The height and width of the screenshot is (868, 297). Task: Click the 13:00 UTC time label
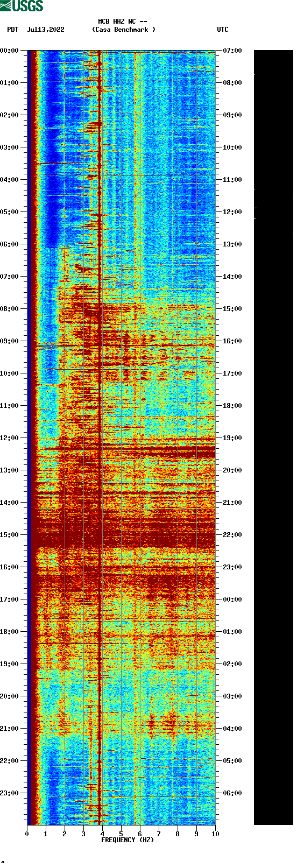pyautogui.click(x=232, y=244)
